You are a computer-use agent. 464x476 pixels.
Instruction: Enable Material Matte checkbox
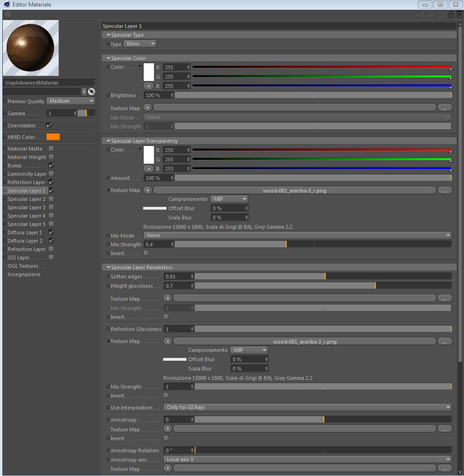pyautogui.click(x=51, y=148)
